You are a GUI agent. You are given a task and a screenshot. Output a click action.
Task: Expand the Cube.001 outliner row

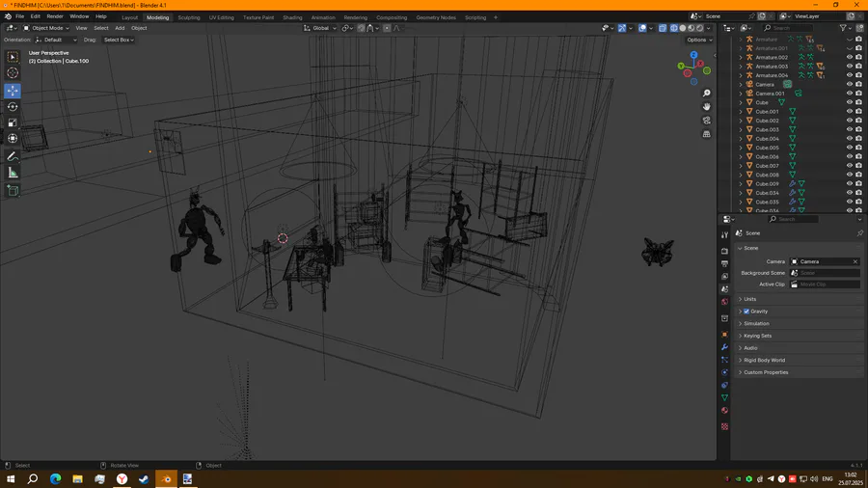click(741, 111)
